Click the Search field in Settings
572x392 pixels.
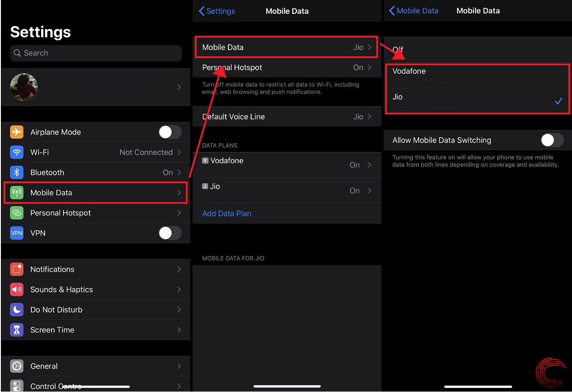pyautogui.click(x=96, y=53)
